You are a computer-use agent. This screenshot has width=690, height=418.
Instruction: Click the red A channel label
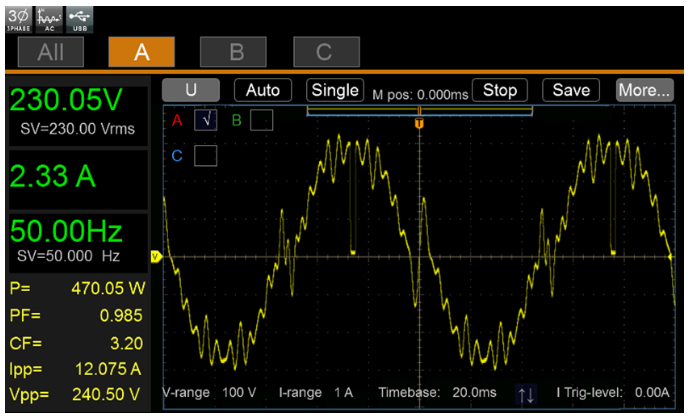(177, 120)
